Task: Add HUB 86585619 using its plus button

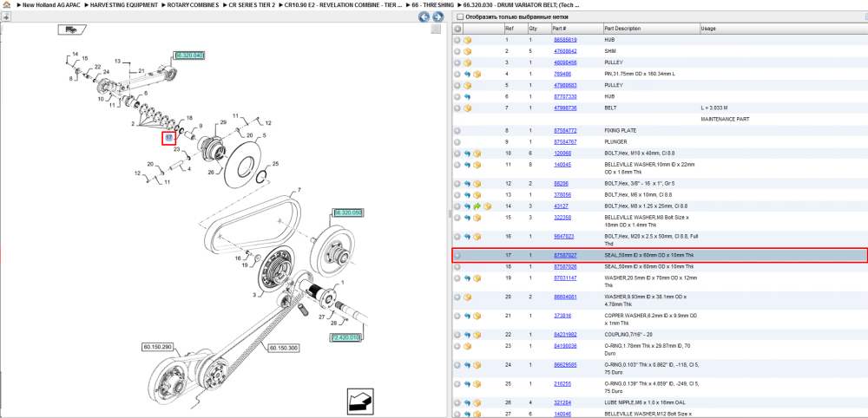Action: coord(457,41)
